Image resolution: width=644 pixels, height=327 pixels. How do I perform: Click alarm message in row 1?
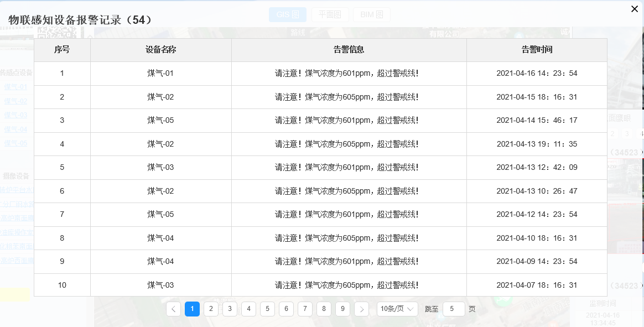tap(347, 74)
